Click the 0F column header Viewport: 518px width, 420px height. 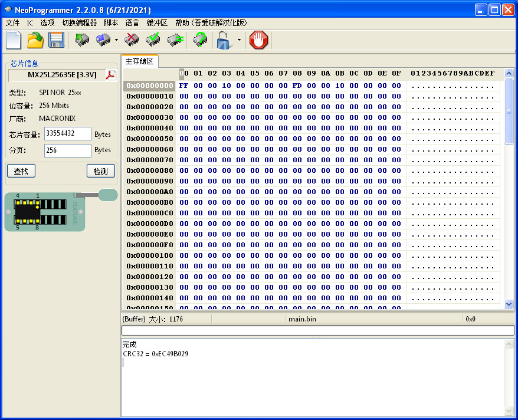coord(396,73)
